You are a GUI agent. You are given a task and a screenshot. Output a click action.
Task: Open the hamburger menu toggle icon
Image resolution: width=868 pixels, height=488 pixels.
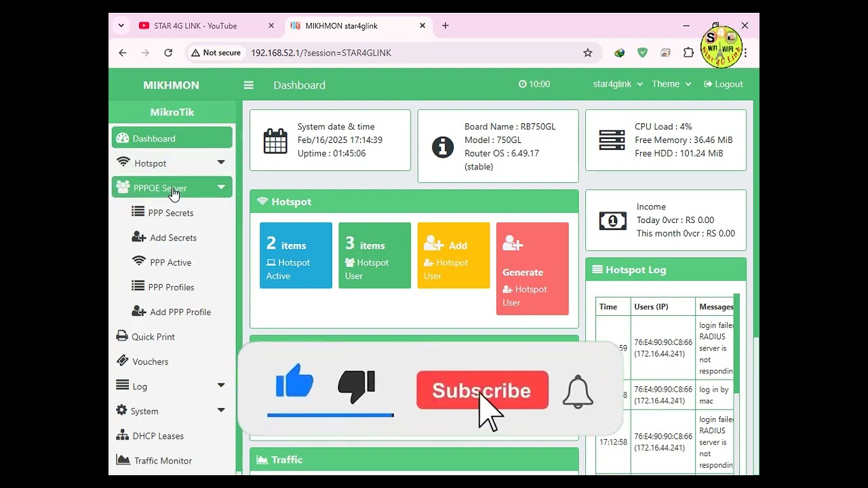(249, 85)
